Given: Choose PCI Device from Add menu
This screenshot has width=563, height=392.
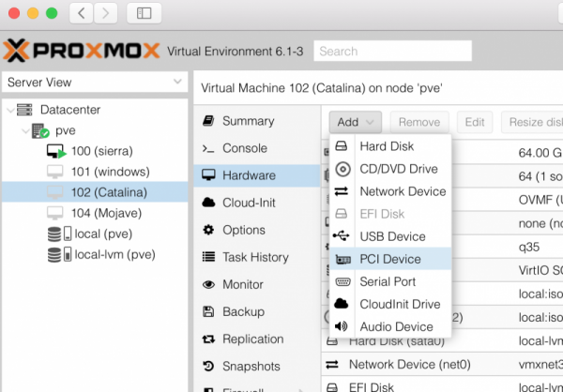Looking at the screenshot, I should tap(390, 259).
